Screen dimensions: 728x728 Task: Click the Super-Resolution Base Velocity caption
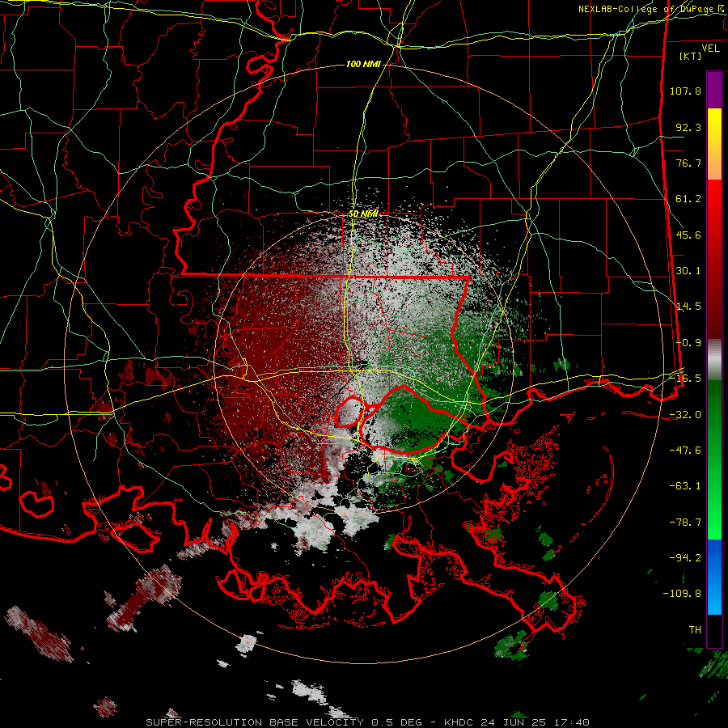368,722
